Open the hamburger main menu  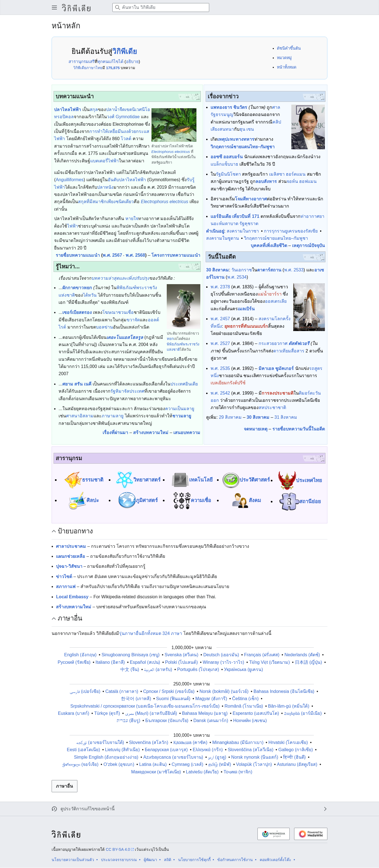pyautogui.click(x=54, y=7)
